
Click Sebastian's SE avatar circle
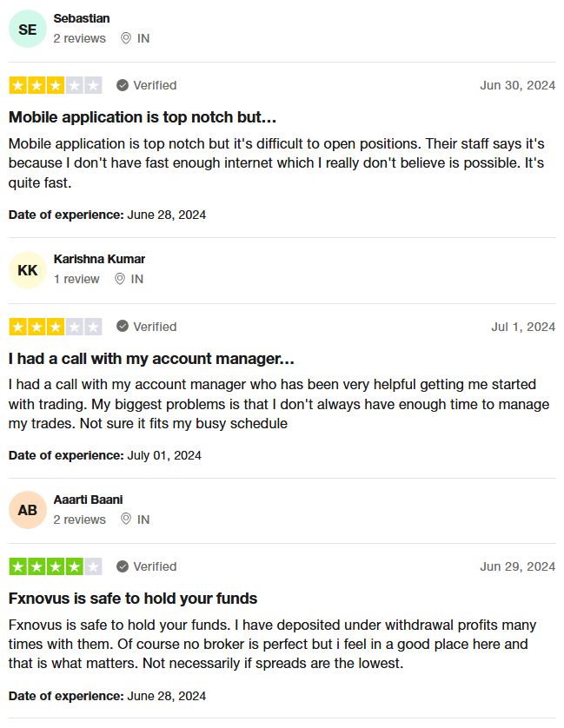pos(28,30)
